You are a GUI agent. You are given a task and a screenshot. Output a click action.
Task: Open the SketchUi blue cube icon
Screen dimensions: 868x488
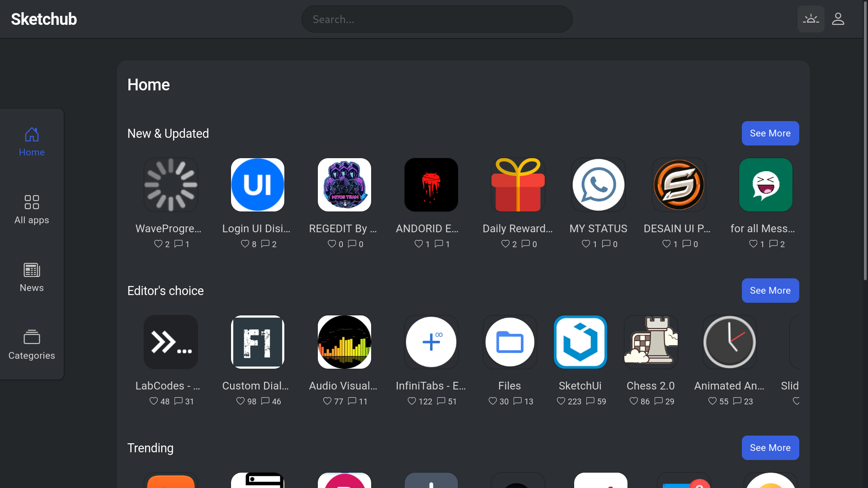point(580,342)
